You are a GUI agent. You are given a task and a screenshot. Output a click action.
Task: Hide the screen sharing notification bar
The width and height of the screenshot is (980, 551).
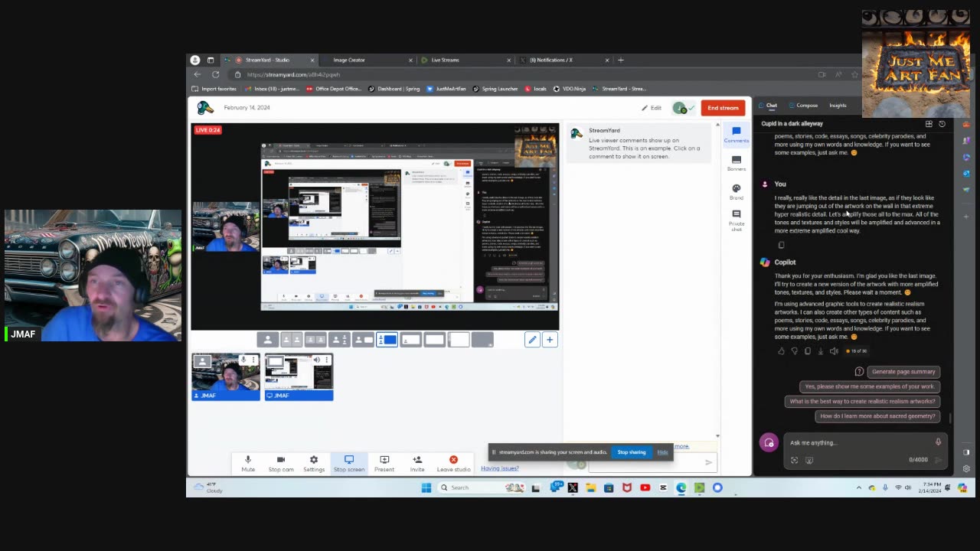coord(663,452)
